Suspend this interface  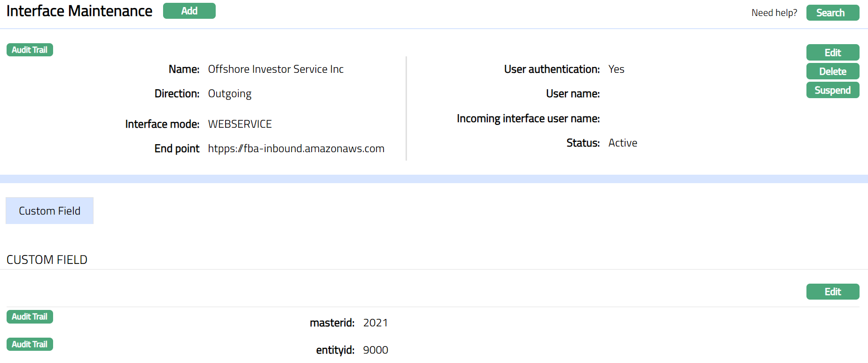click(832, 90)
